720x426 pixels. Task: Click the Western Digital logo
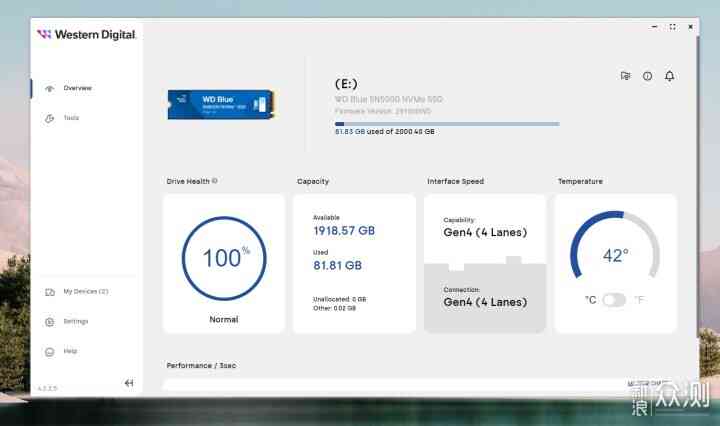coord(86,34)
